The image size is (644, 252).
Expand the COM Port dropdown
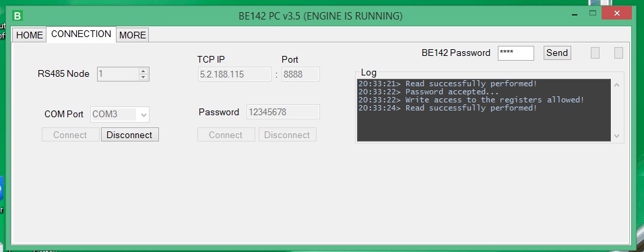tap(143, 115)
